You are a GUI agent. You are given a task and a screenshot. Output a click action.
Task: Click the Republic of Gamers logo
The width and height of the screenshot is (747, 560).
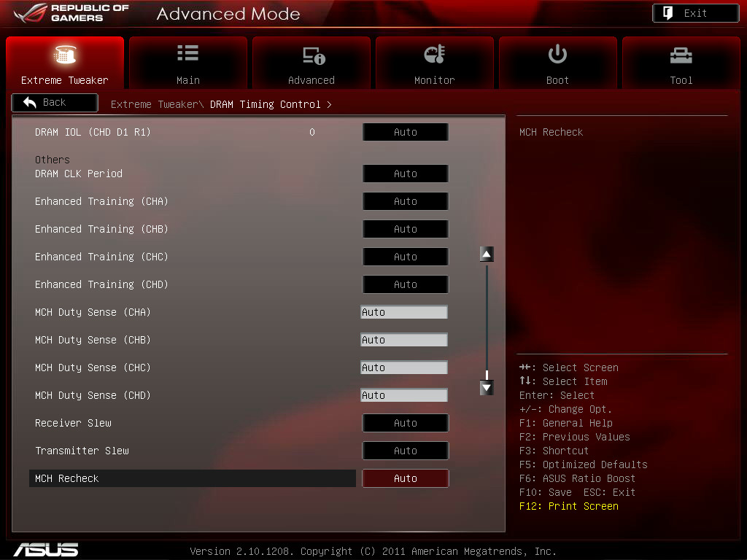click(71, 13)
